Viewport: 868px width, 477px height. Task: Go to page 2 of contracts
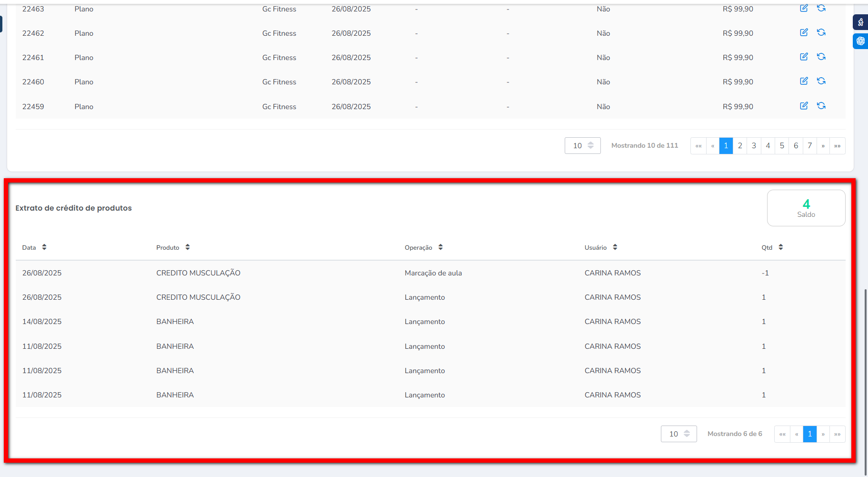(x=740, y=146)
